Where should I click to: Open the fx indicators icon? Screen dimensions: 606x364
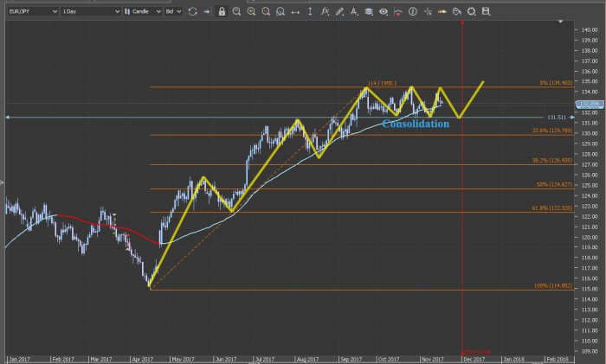click(325, 11)
